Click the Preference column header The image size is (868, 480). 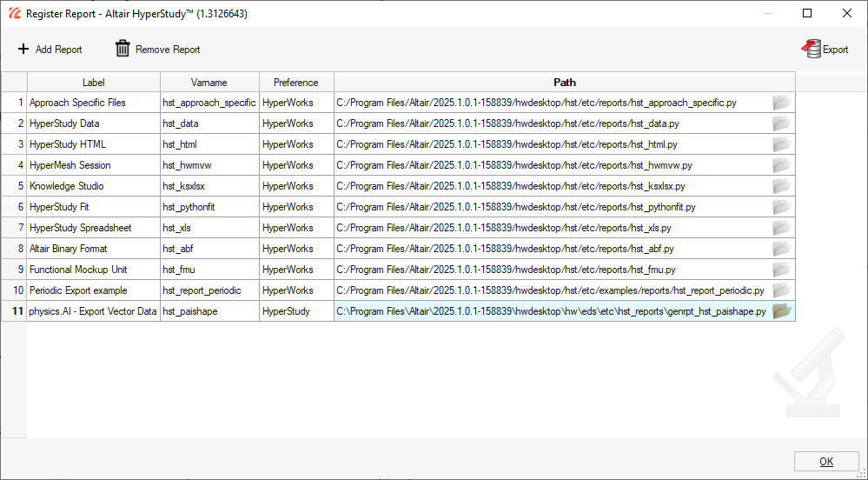coord(296,83)
